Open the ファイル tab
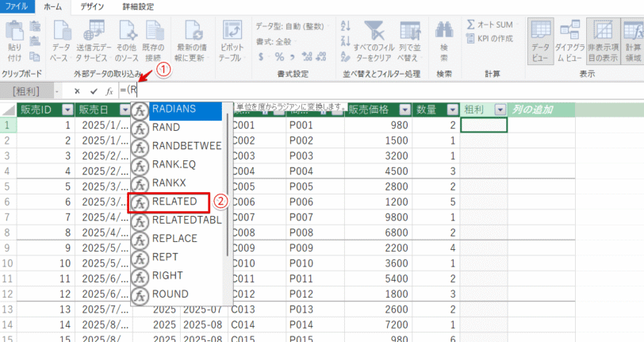 pyautogui.click(x=17, y=6)
